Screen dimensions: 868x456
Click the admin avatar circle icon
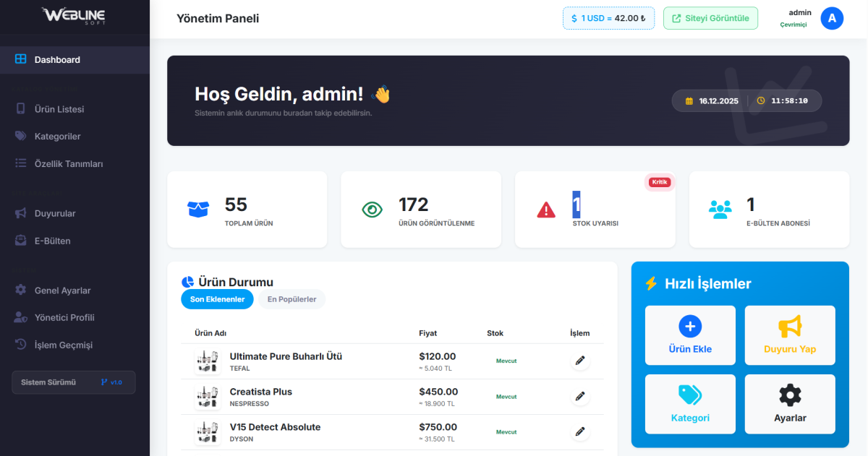[x=832, y=18]
